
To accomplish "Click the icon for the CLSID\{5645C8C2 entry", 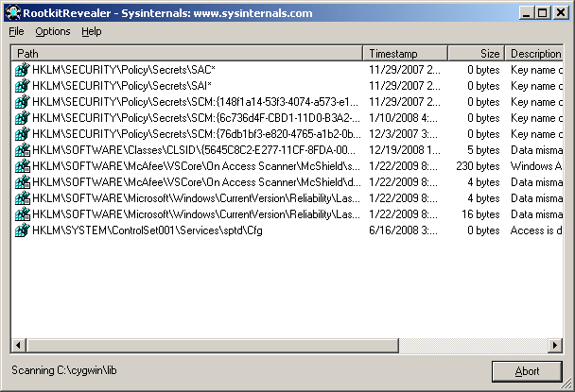I will (x=22, y=150).
